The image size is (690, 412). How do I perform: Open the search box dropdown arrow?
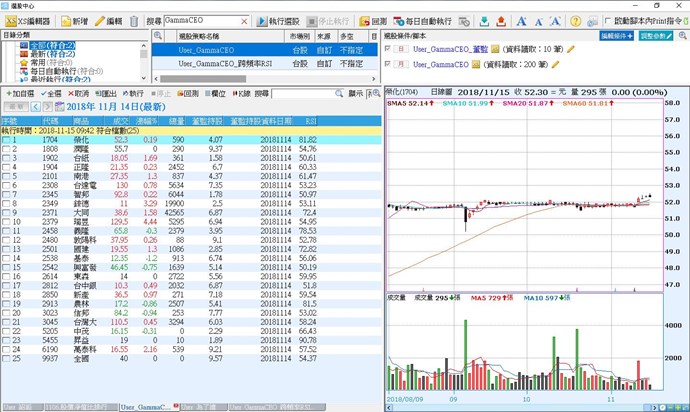246,20
